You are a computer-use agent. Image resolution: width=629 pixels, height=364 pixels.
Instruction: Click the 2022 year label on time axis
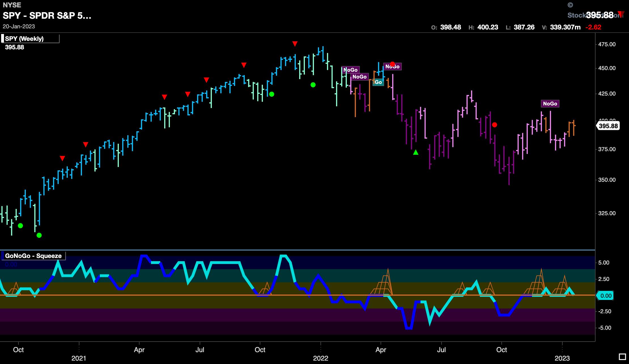click(320, 358)
